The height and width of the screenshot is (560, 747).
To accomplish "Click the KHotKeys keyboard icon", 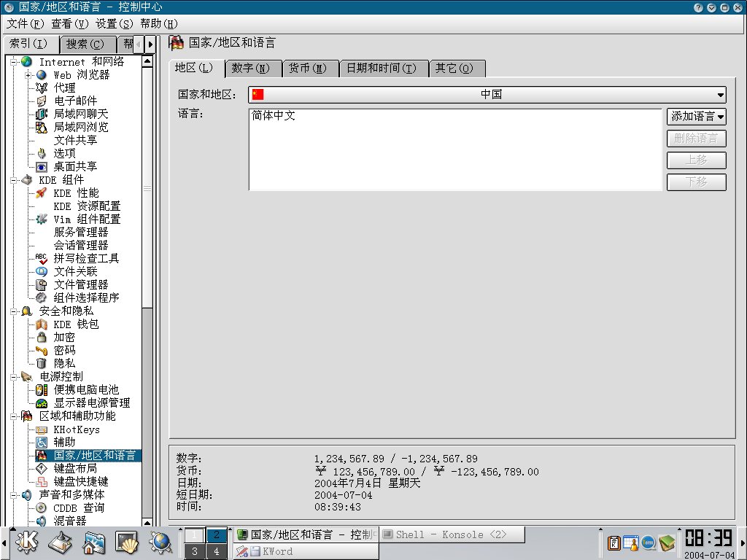I will [42, 429].
